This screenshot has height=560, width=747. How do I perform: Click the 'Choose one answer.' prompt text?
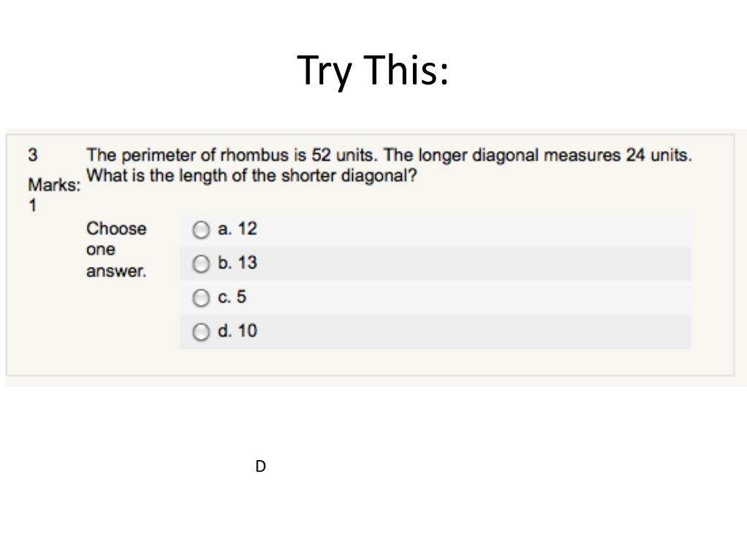pyautogui.click(x=116, y=249)
